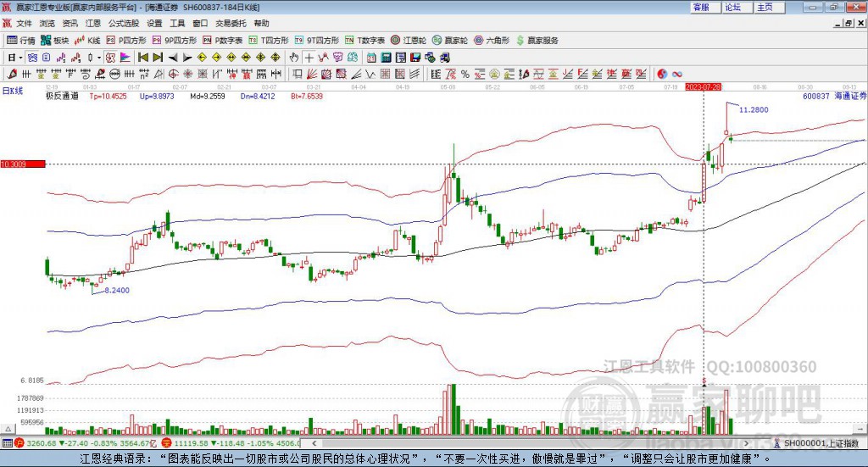Click the 8.2400 low price label
This screenshot has width=868, height=467.
[x=117, y=290]
